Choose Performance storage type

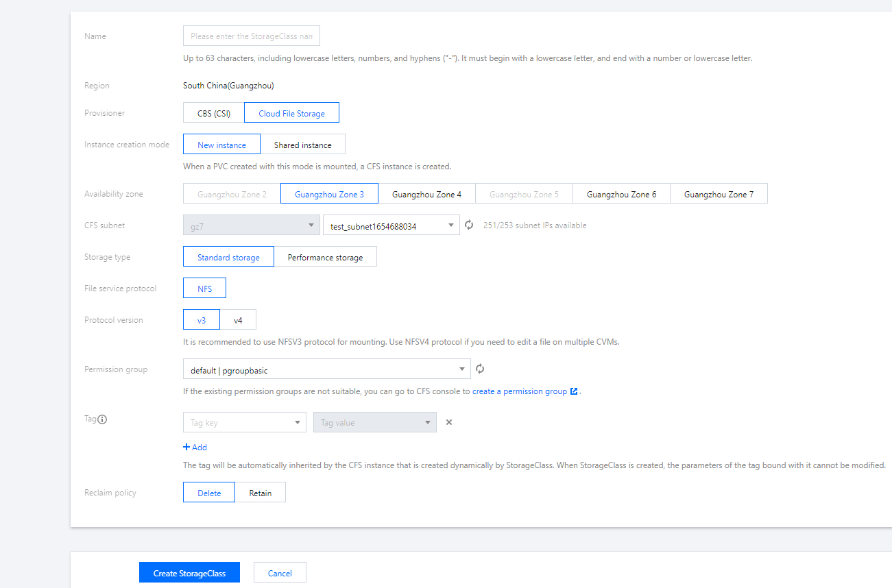(325, 257)
